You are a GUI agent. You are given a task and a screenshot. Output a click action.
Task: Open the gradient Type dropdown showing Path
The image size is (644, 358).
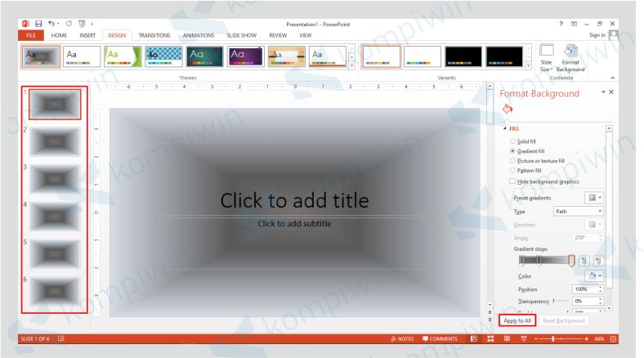click(x=579, y=212)
